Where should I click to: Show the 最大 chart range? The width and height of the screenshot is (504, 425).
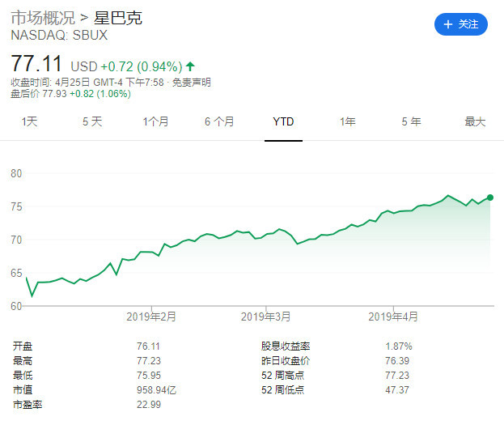tap(475, 121)
